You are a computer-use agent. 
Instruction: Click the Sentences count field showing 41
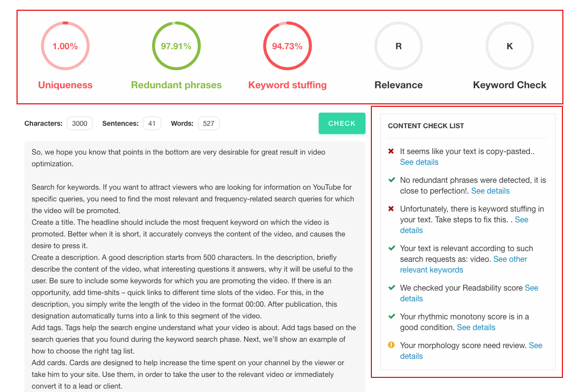pos(152,123)
